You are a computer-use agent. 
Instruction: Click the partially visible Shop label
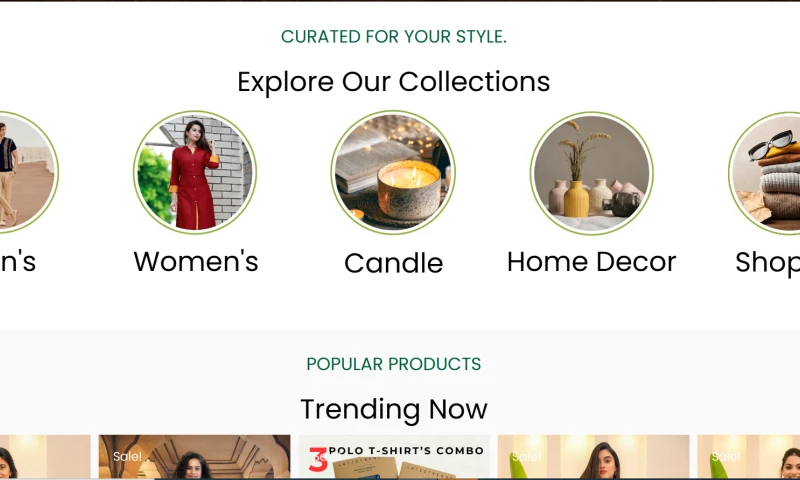(x=767, y=263)
